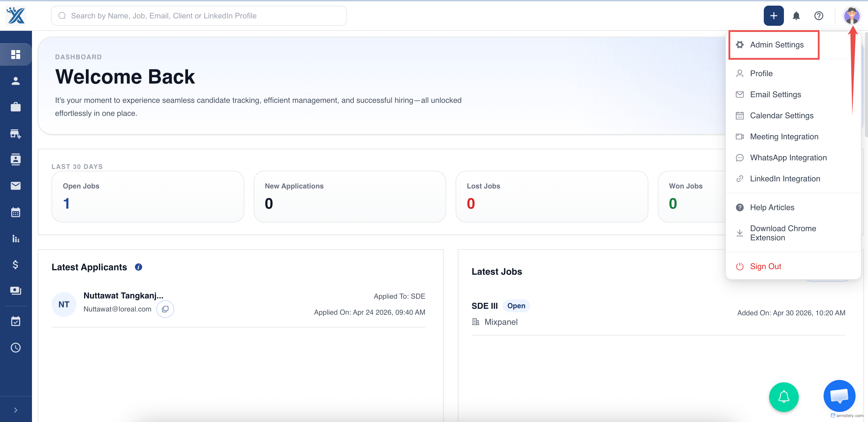The width and height of the screenshot is (868, 422).
Task: Open applicant Nuttawat Tangkanj... profile link
Action: (123, 295)
